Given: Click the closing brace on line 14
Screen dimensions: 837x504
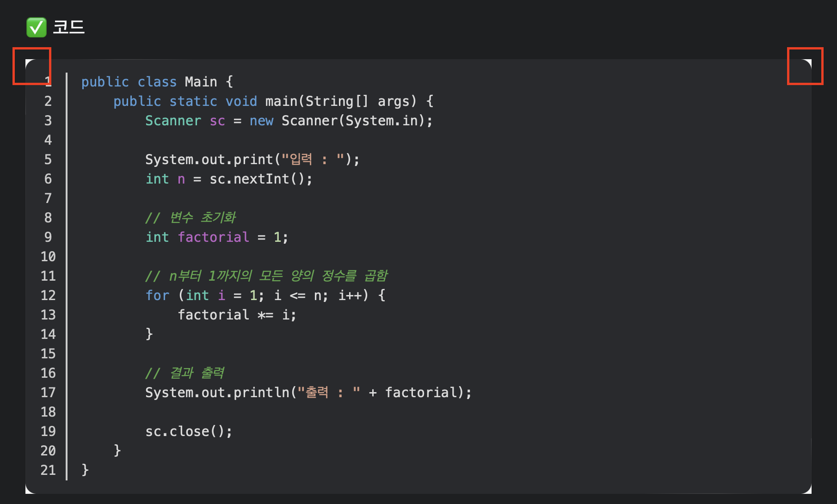Looking at the screenshot, I should [x=149, y=334].
